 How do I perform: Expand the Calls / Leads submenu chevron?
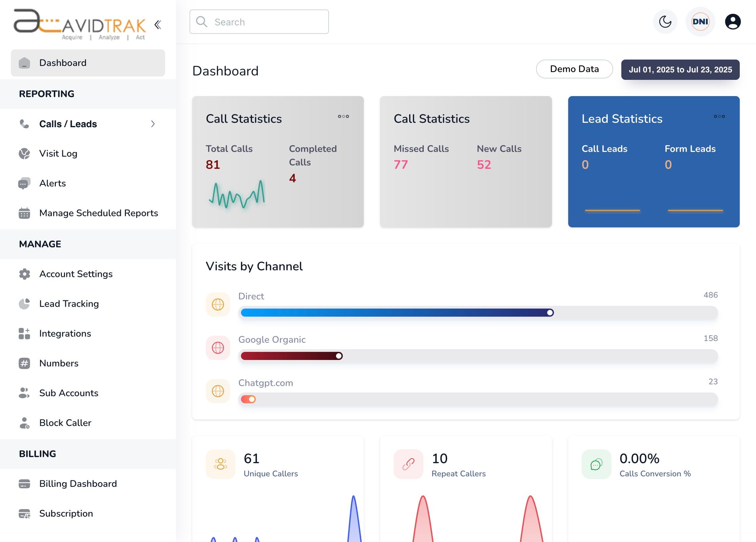(x=153, y=124)
